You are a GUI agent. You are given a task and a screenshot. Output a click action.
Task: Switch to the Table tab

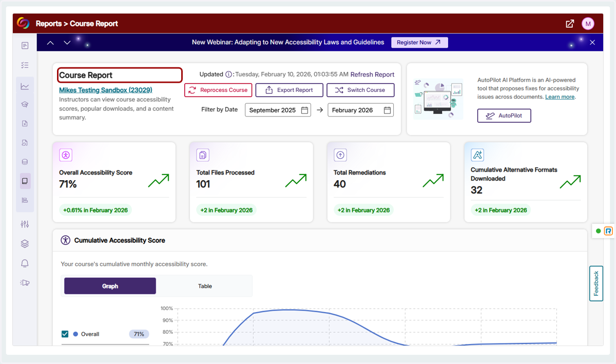205,286
